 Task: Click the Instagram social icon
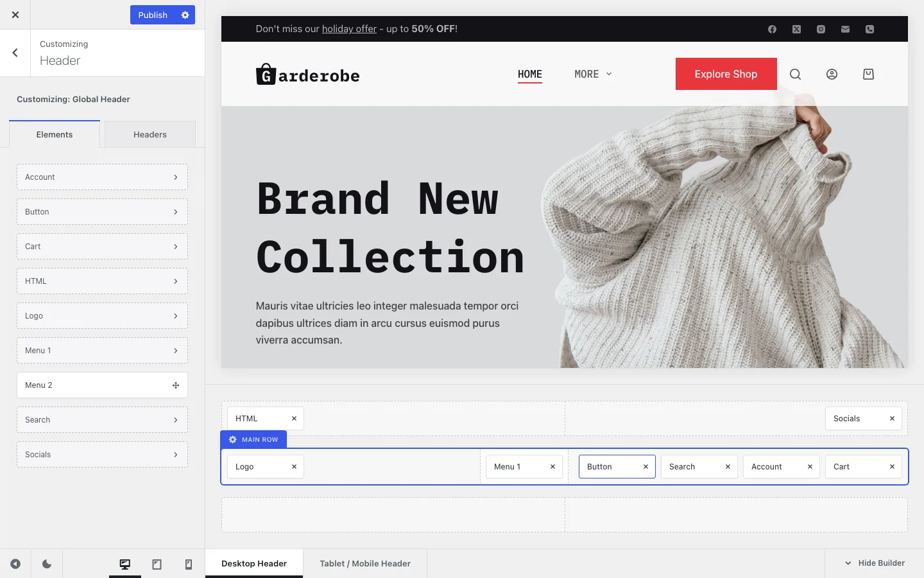coord(821,29)
